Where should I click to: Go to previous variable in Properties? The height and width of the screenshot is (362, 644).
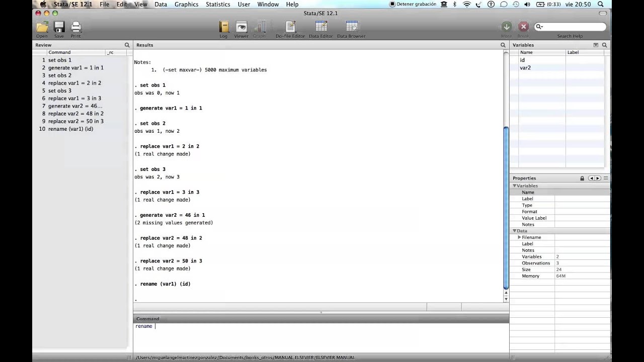[x=592, y=178]
